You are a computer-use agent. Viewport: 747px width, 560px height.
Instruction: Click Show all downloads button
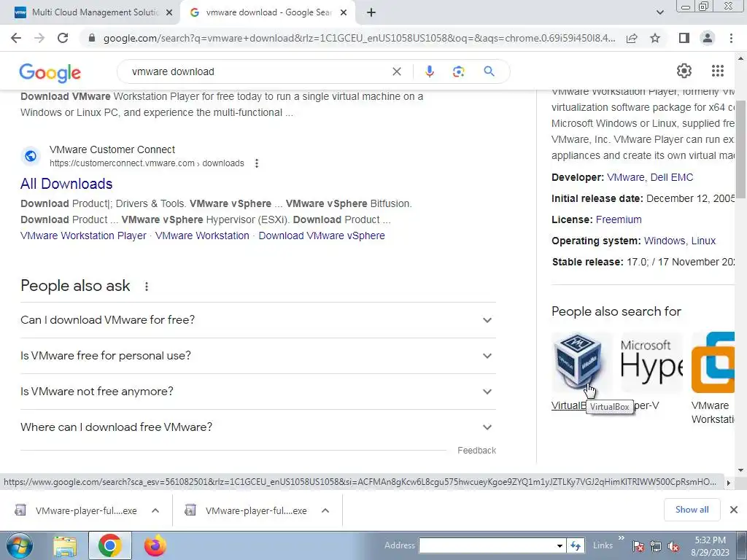[692, 510]
